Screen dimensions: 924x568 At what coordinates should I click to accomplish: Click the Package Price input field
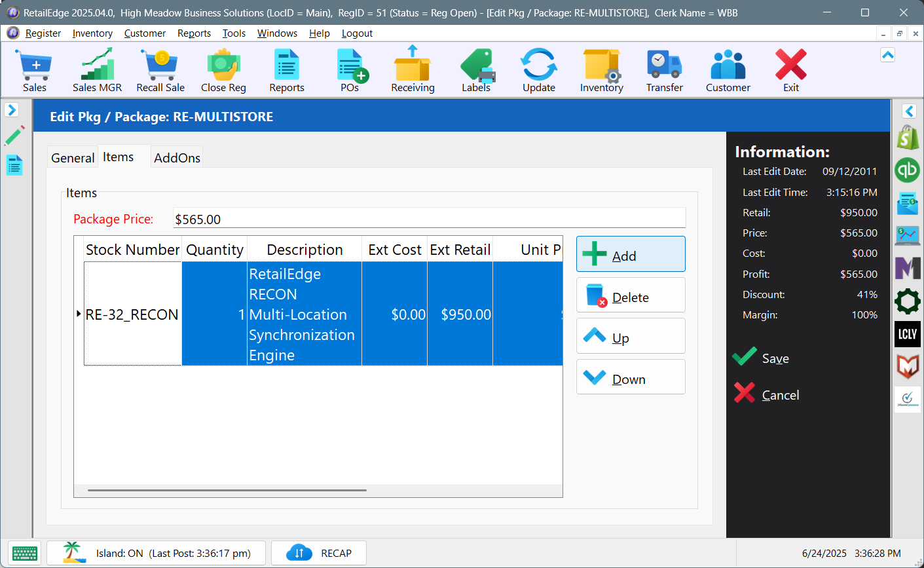click(x=429, y=219)
